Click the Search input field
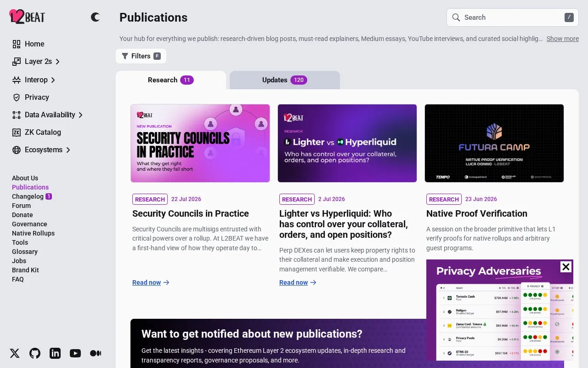The image size is (588, 368). pos(513,17)
